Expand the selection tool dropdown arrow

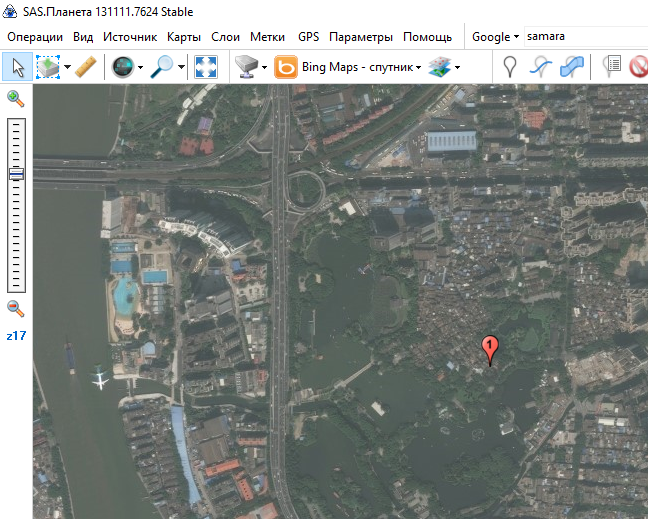click(67, 67)
